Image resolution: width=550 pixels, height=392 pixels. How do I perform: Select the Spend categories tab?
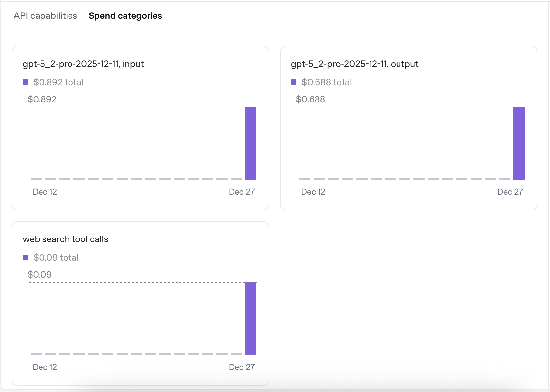click(x=125, y=16)
